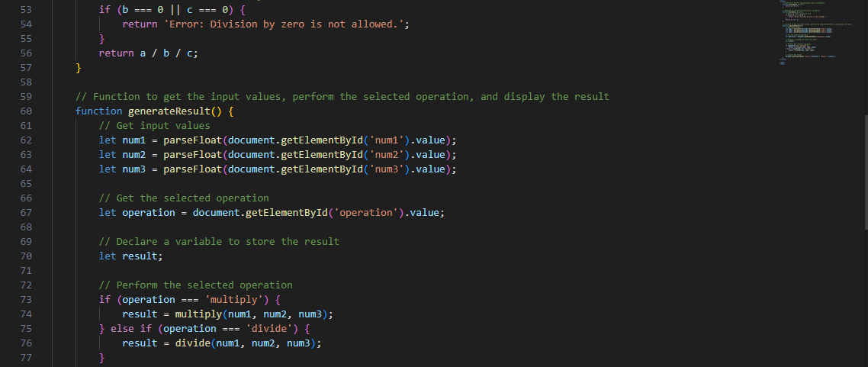
Task: Click the 'num1' string in getElementById call
Action: click(387, 140)
